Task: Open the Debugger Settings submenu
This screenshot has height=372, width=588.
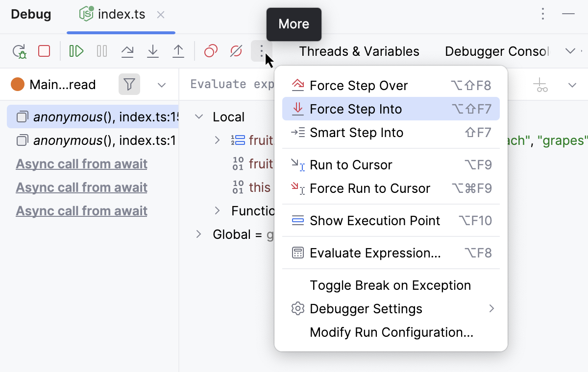Action: [x=366, y=308]
